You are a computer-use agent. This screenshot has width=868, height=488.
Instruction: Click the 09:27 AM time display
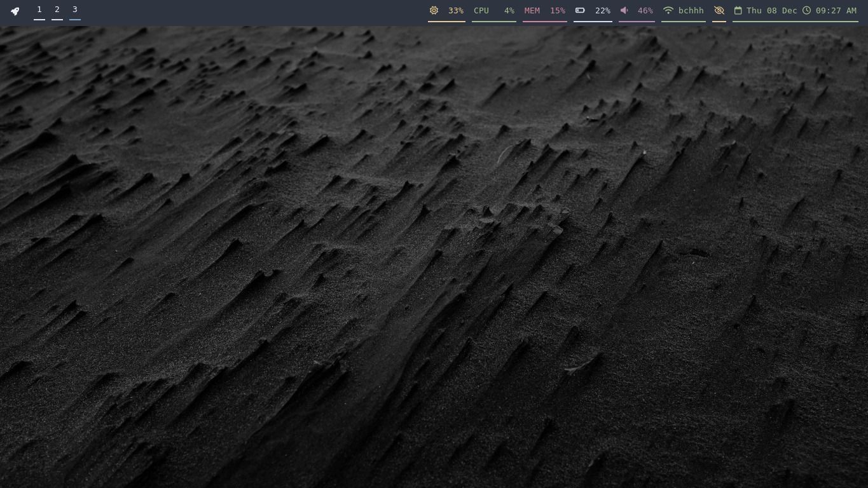tap(836, 10)
